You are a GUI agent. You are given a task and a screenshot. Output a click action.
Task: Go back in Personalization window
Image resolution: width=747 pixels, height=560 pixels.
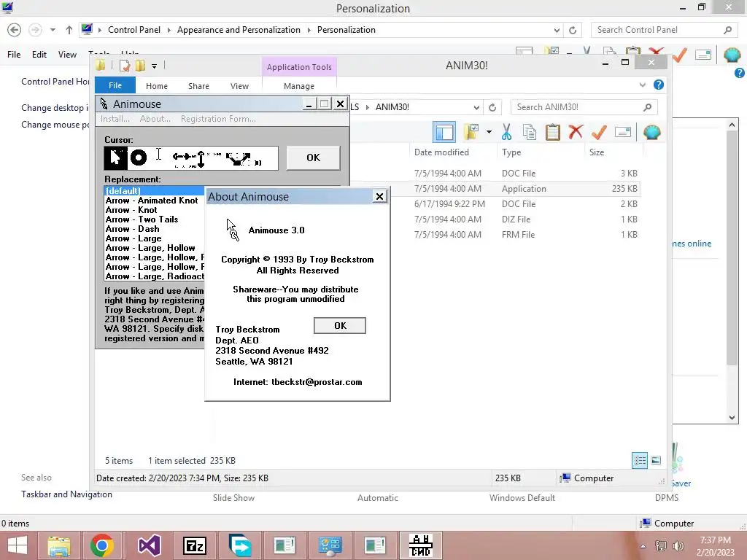[15, 30]
